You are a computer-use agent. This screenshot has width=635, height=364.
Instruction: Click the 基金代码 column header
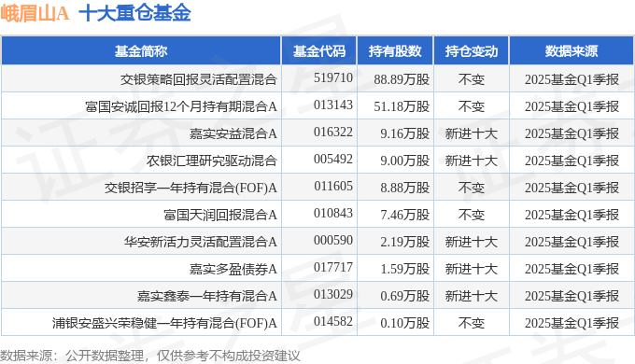click(318, 51)
